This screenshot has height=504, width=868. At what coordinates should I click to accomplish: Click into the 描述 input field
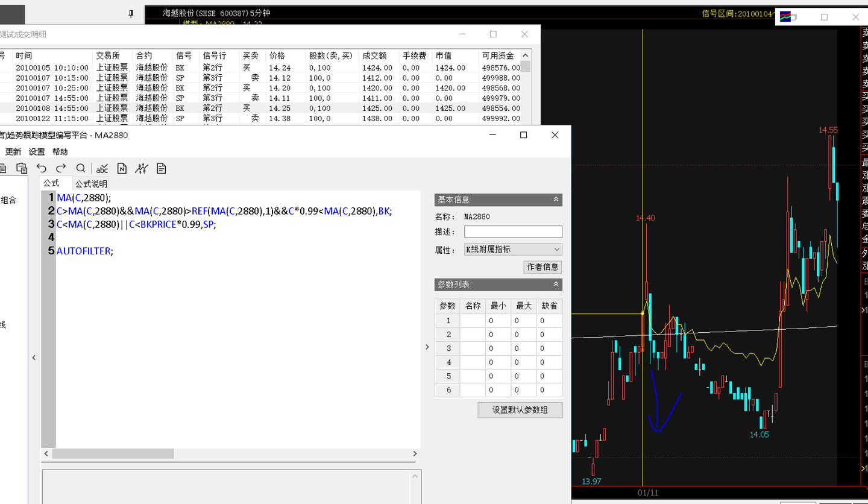(513, 232)
